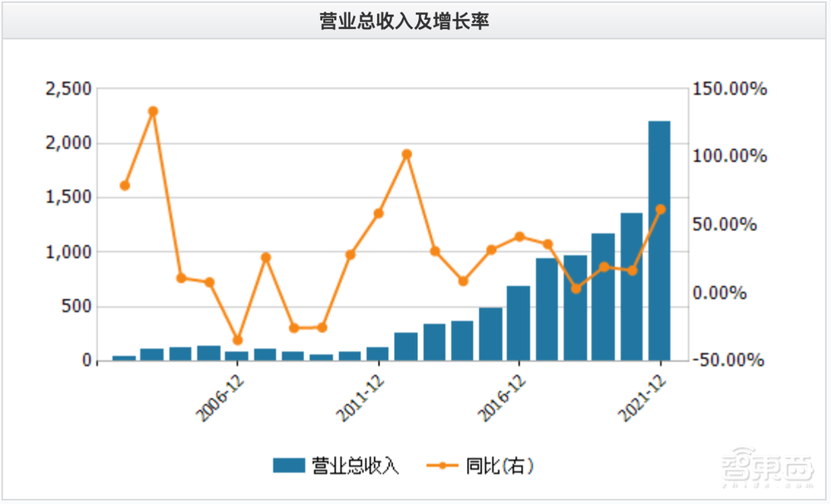This screenshot has width=831, height=504.
Task: Click the orange point at 2011-12
Action: pyautogui.click(x=378, y=213)
